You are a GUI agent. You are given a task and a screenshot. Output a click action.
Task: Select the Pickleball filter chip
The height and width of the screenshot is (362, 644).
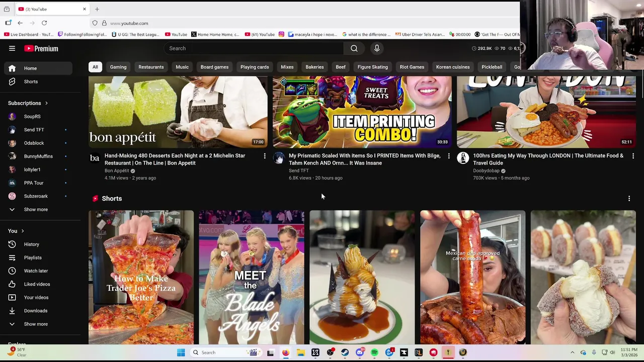point(492,67)
